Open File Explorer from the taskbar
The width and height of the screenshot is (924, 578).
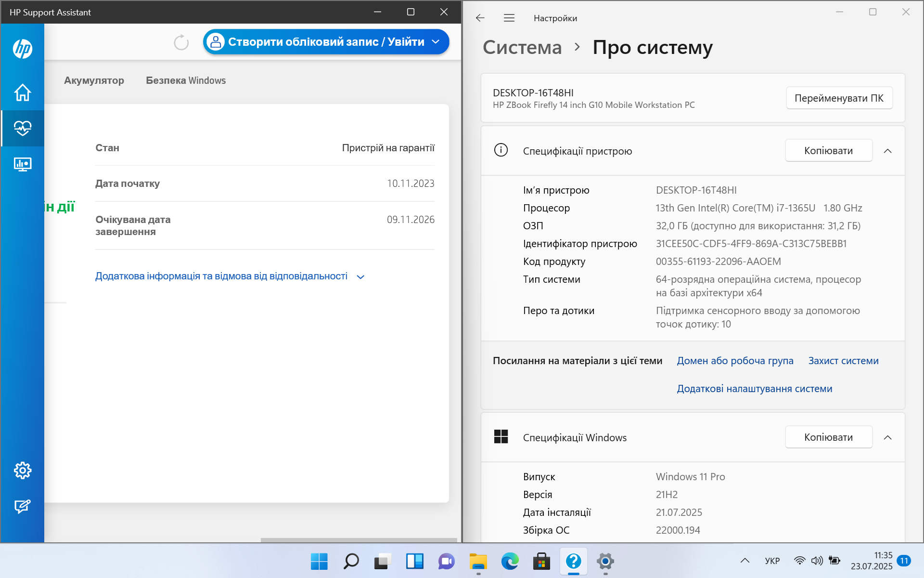pyautogui.click(x=478, y=561)
